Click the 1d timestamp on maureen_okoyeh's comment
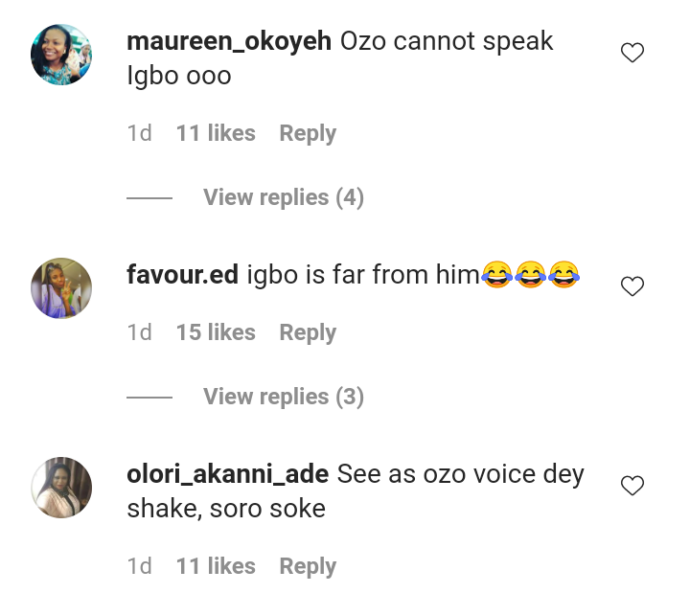The height and width of the screenshot is (616, 690). tap(140, 133)
